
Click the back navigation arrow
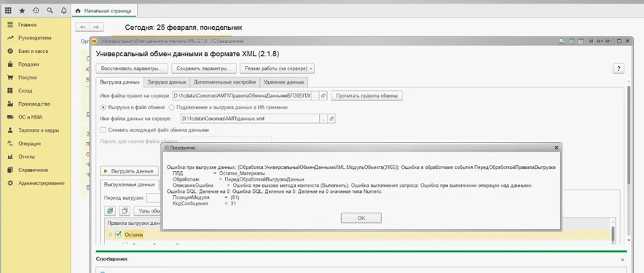(83, 27)
